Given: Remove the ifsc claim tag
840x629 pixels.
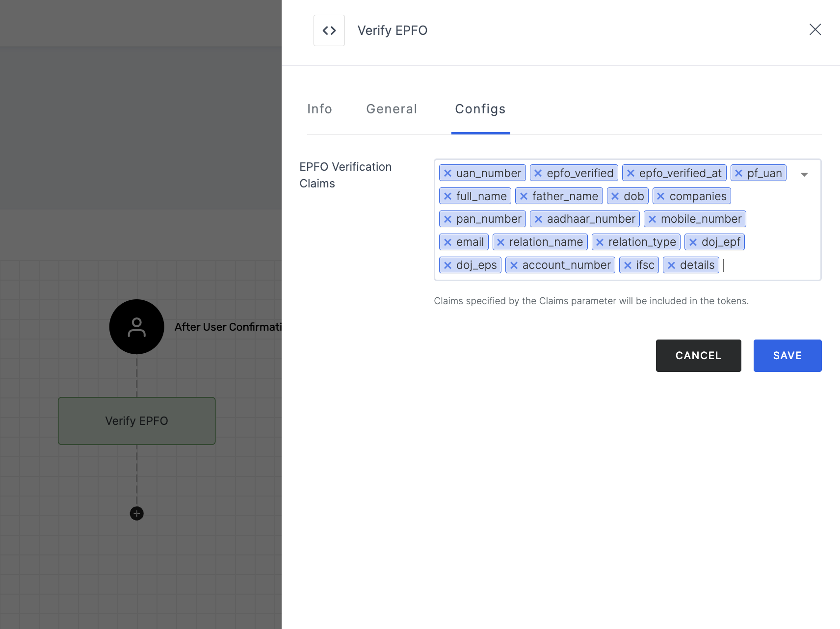Looking at the screenshot, I should point(628,265).
